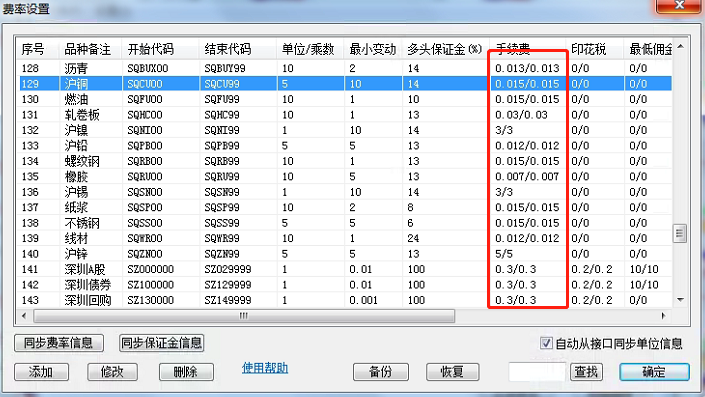Click the horizontal scrollbar left arrow
705x397 pixels.
24,316
